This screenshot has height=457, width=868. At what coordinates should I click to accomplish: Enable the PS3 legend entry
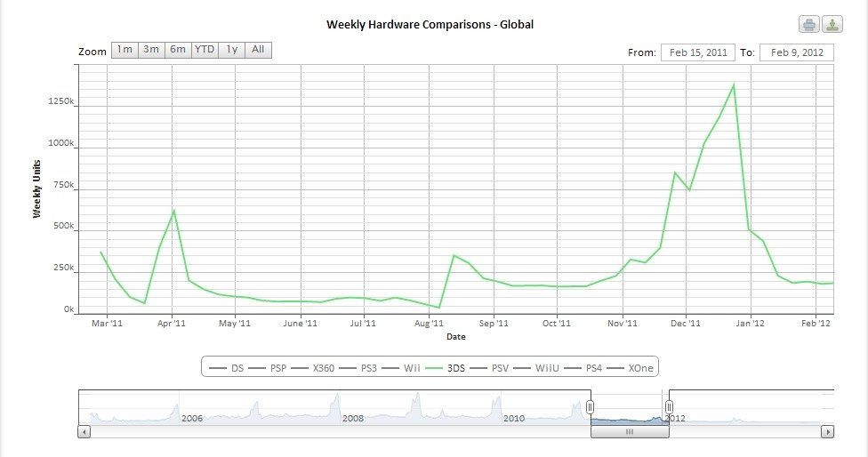point(362,367)
